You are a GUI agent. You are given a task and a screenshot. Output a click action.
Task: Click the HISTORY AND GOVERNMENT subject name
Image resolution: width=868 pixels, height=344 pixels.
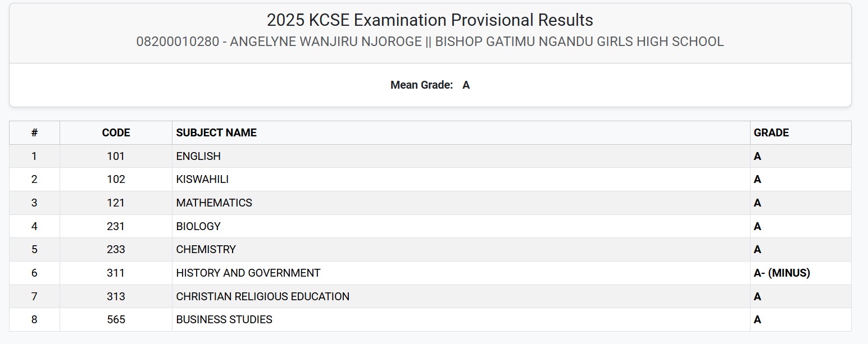pos(248,273)
